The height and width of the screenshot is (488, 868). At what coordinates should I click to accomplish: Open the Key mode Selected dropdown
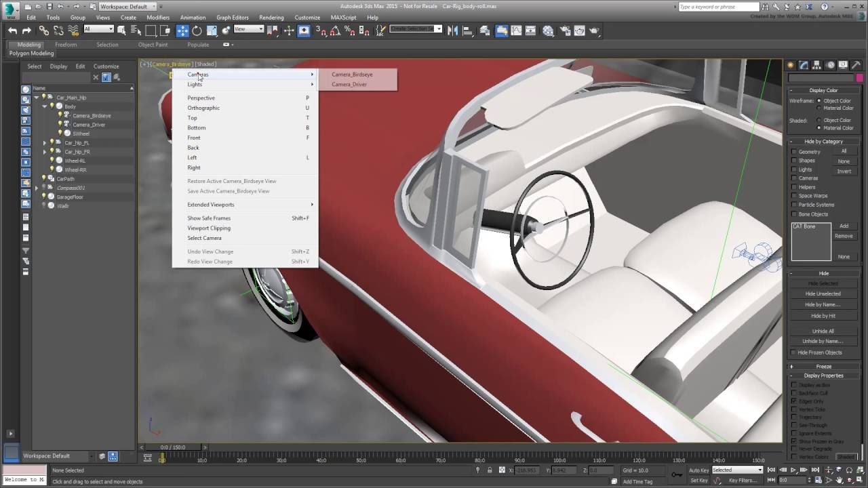737,470
